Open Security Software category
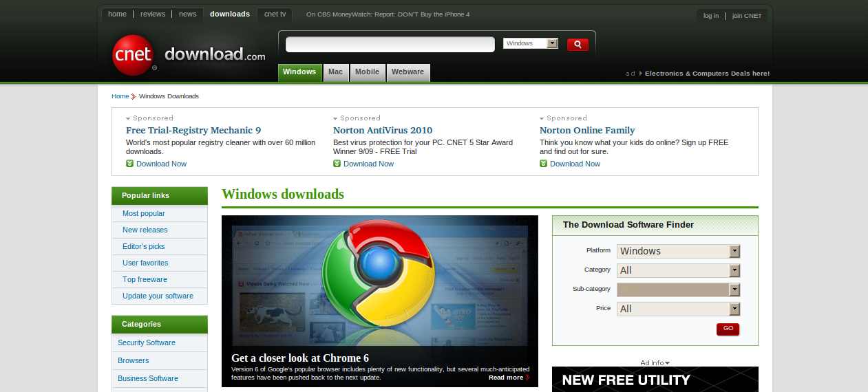This screenshot has width=868, height=392. (x=147, y=342)
